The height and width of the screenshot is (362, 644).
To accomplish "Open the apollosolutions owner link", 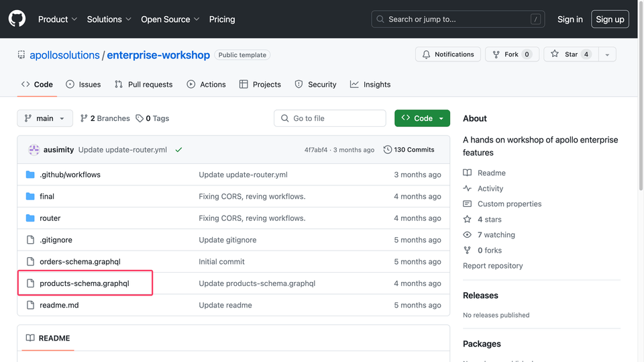I will (x=64, y=54).
